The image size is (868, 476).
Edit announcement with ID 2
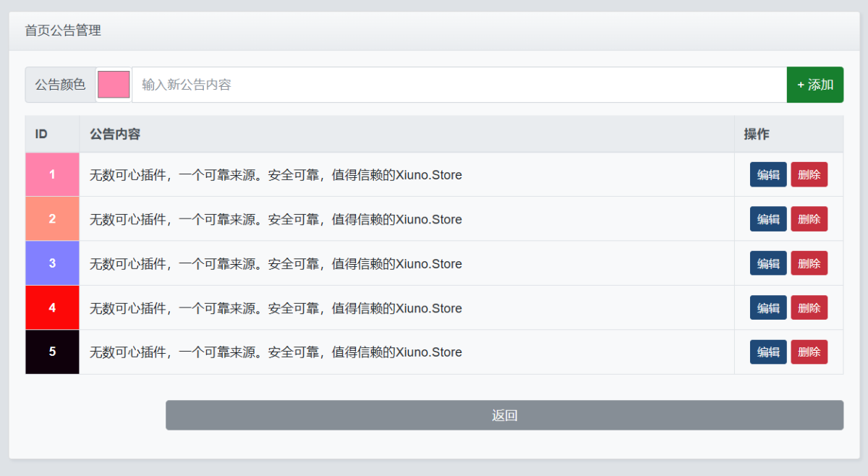(768, 219)
